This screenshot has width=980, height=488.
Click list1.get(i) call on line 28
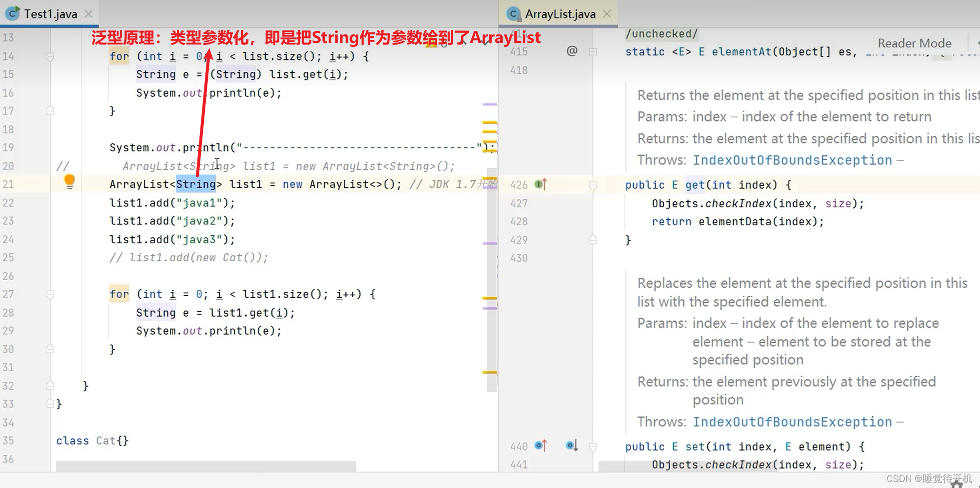point(248,313)
